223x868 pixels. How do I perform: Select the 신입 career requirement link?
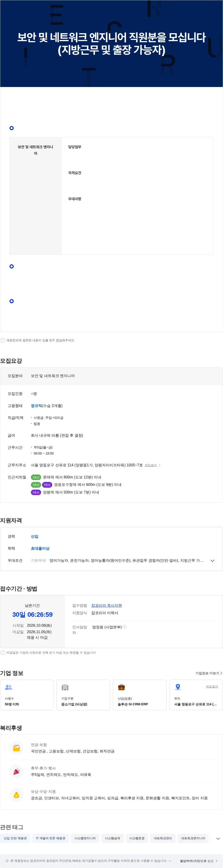[34, 536]
